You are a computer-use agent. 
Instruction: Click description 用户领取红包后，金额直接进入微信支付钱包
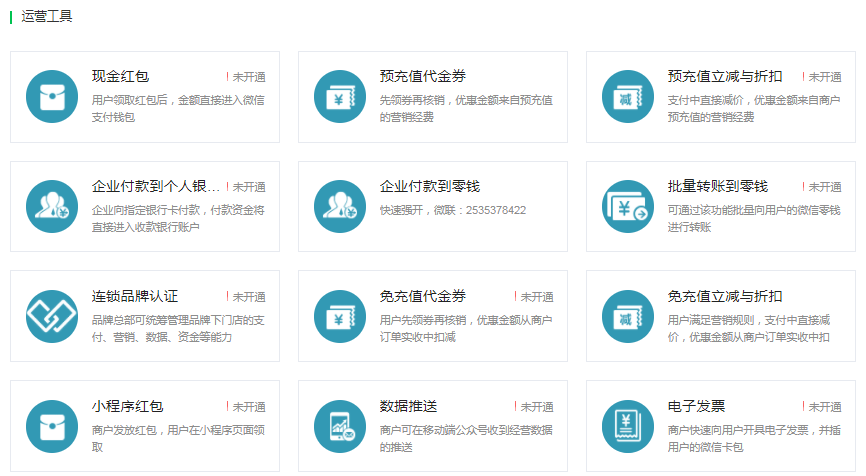pos(178,108)
